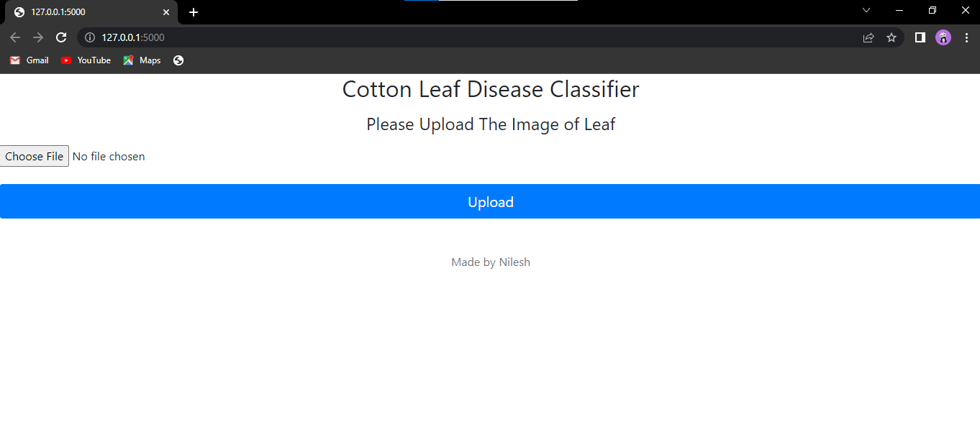Image resolution: width=980 pixels, height=427 pixels.
Task: Bookmark the page using the star icon
Action: (x=891, y=37)
